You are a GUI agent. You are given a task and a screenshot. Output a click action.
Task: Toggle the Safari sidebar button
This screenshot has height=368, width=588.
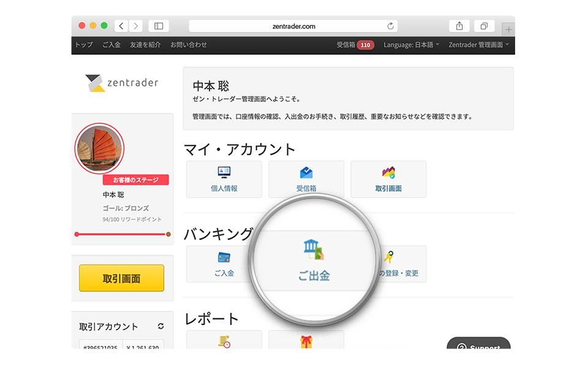[159, 26]
